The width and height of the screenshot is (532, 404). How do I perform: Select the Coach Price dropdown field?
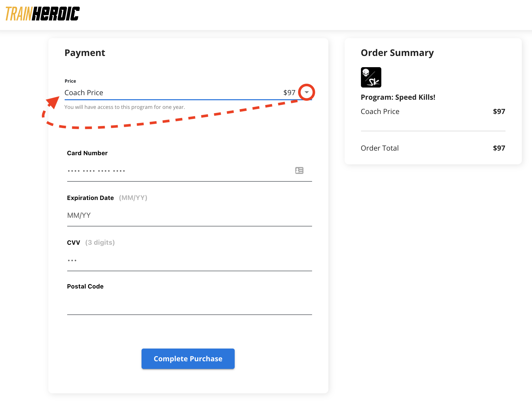pos(188,93)
